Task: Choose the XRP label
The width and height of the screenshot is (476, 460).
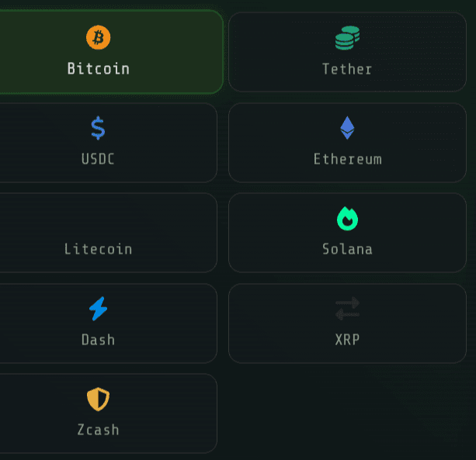Action: pyautogui.click(x=347, y=339)
